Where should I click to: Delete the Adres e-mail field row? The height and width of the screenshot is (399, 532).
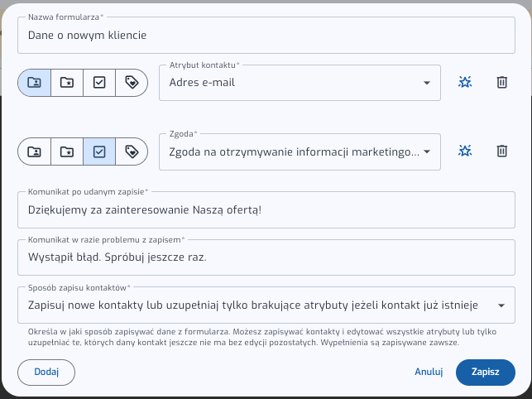coord(501,82)
